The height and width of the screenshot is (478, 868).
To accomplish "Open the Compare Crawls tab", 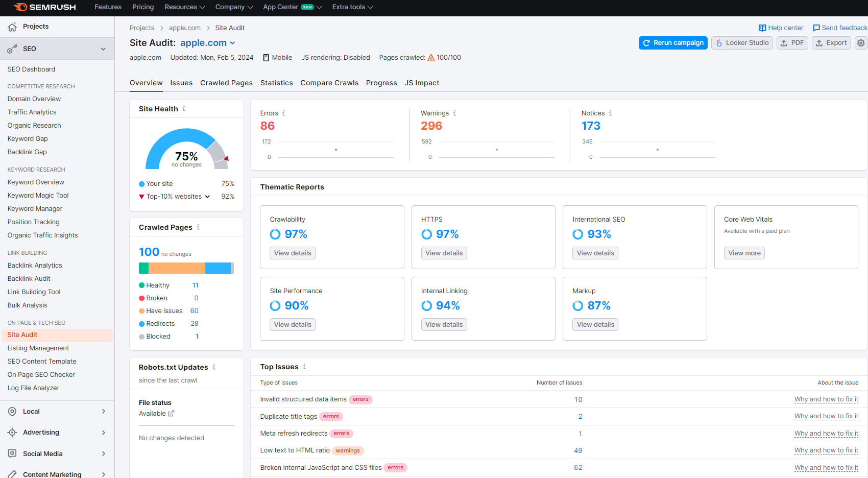I will coord(329,83).
